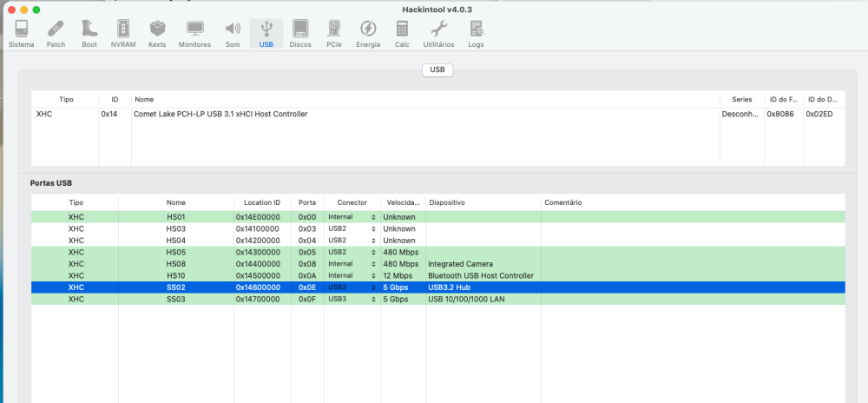Viewport: 868px width, 403px height.
Task: Select Comet Lake PCH-LP controller row
Action: click(437, 114)
